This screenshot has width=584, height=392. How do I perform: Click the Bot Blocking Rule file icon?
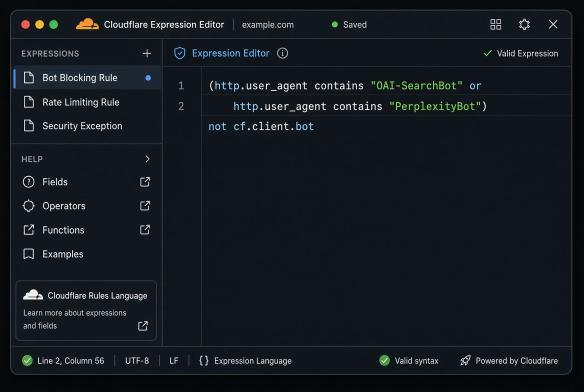click(28, 77)
